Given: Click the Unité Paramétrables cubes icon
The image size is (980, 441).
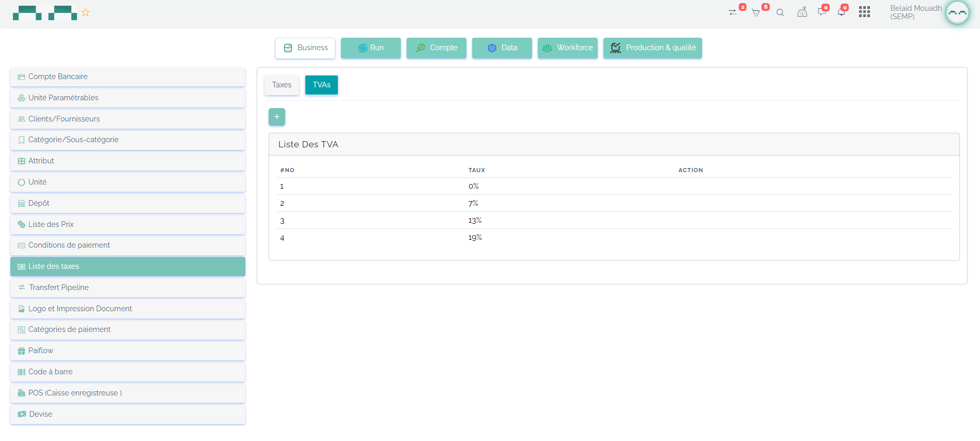Looking at the screenshot, I should pos(22,98).
